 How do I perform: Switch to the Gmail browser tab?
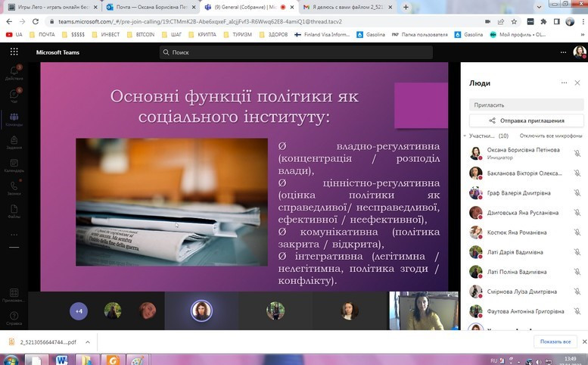(347, 7)
